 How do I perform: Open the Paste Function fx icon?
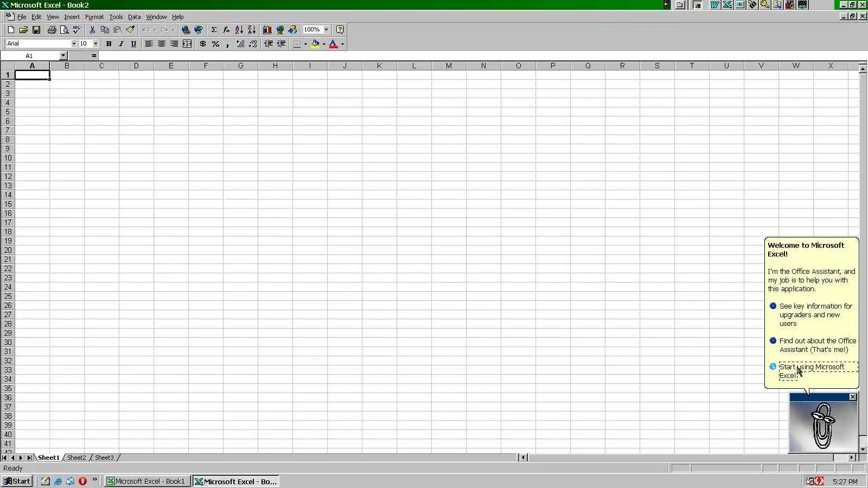tap(226, 30)
